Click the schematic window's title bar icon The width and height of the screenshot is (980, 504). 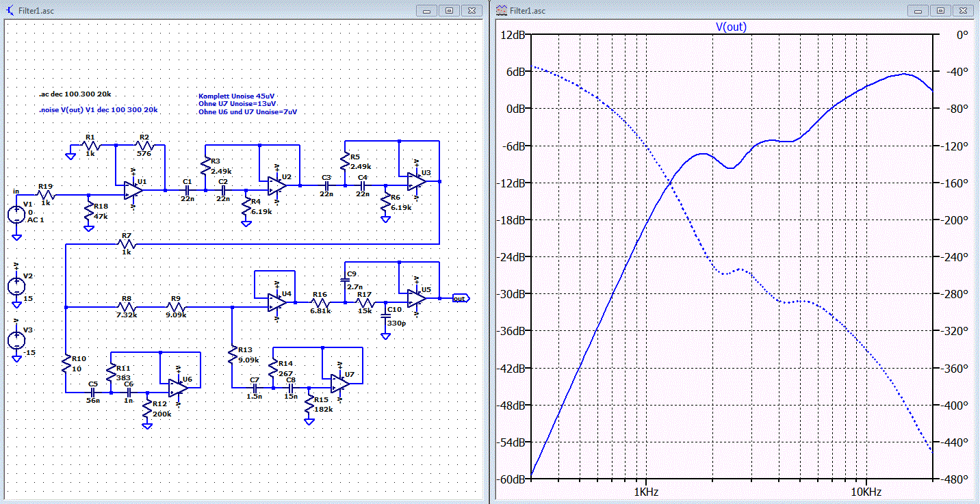[x=10, y=10]
